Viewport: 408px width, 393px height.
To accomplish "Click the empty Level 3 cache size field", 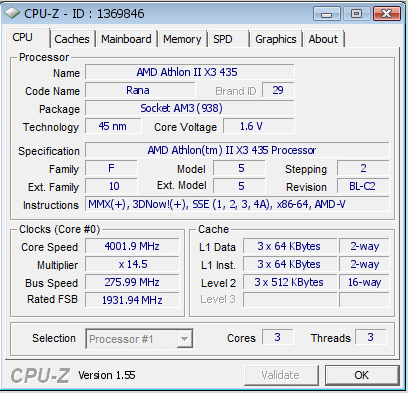I will click(290, 300).
